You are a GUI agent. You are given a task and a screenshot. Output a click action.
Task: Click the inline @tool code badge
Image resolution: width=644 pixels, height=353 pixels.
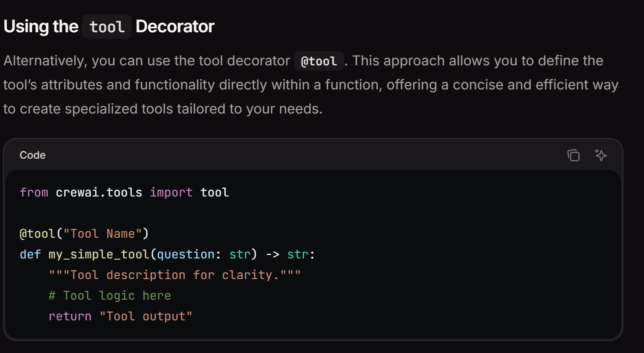coord(319,61)
